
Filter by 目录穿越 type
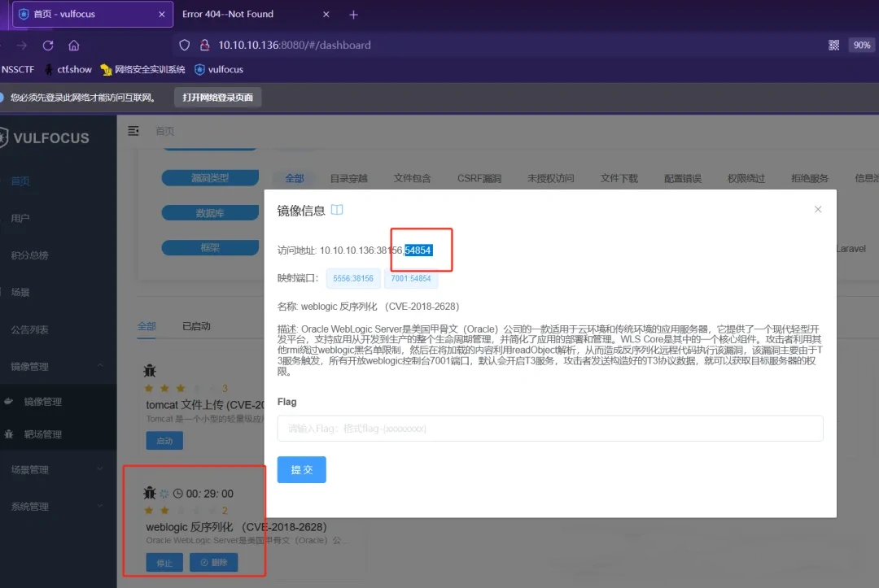pos(348,178)
